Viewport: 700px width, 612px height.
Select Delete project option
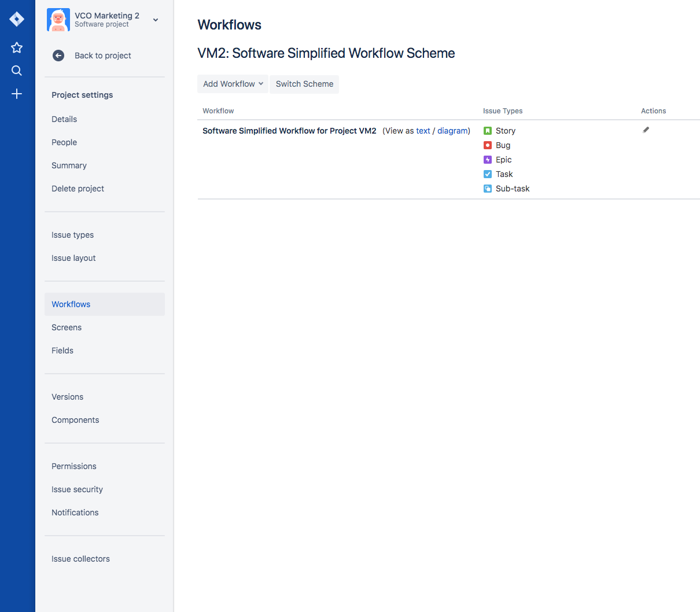click(x=78, y=189)
